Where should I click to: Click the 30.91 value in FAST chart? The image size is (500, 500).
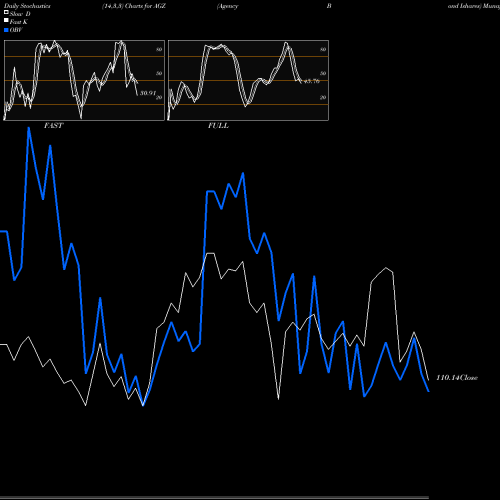[148, 93]
